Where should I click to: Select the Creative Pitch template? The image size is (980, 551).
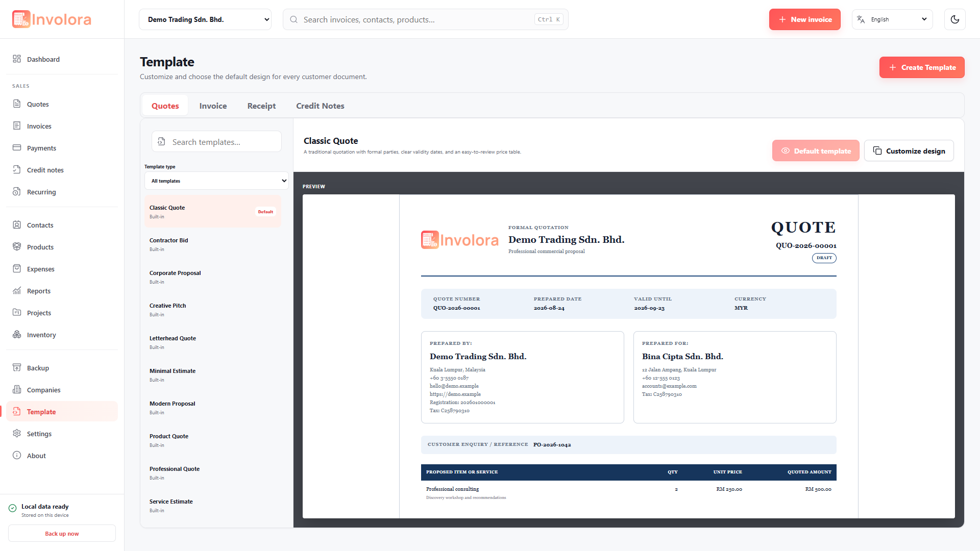point(213,309)
